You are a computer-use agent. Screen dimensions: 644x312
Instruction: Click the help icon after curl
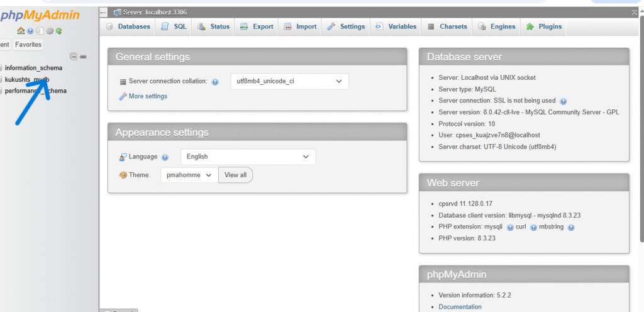click(533, 227)
